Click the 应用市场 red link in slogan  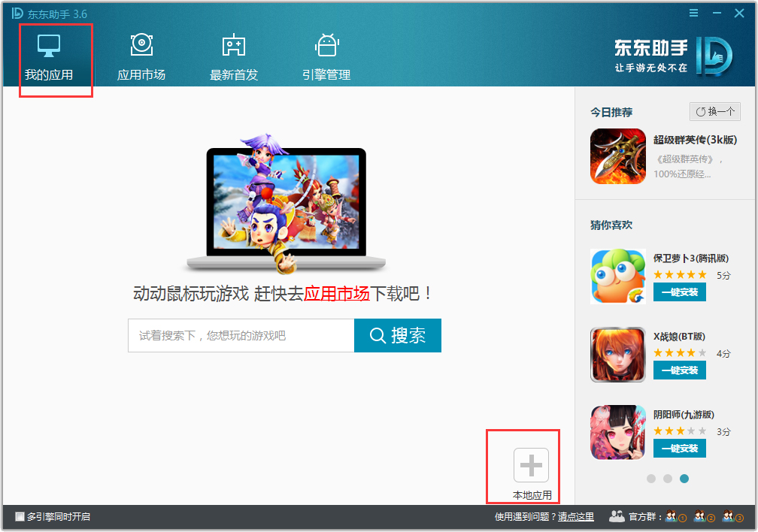[336, 293]
